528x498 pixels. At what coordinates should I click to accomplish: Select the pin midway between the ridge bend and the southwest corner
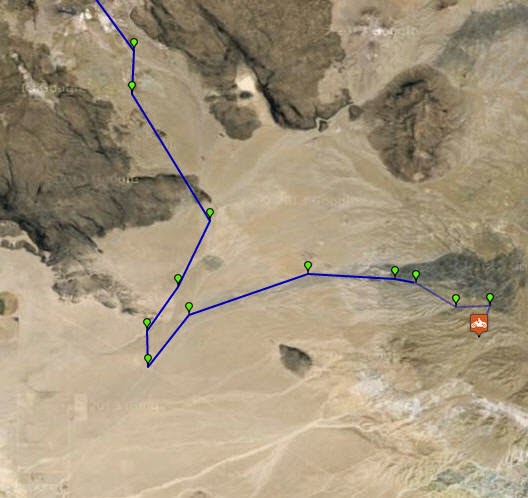(x=178, y=280)
